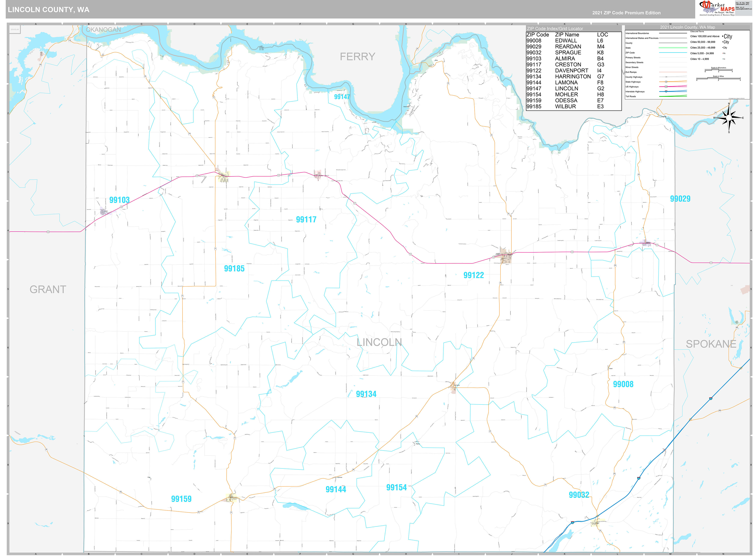
Task: Collapse the Cities and Towns legend section
Action: click(697, 32)
